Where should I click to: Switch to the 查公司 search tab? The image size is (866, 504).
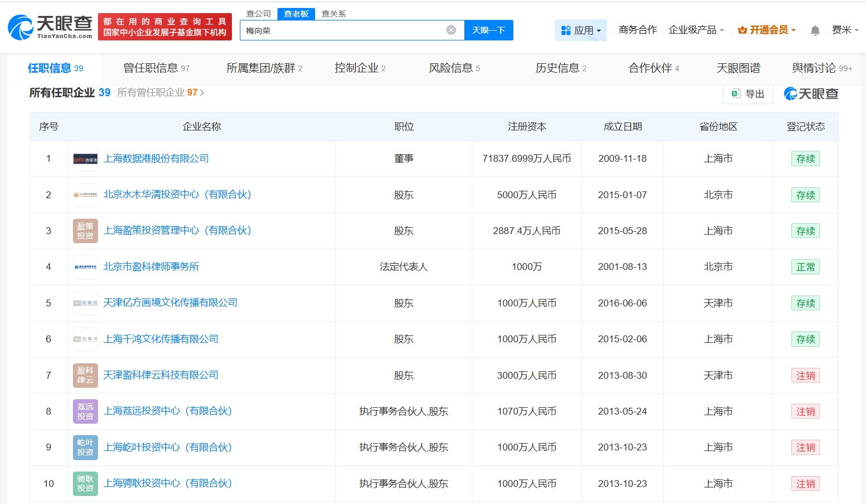[x=259, y=14]
